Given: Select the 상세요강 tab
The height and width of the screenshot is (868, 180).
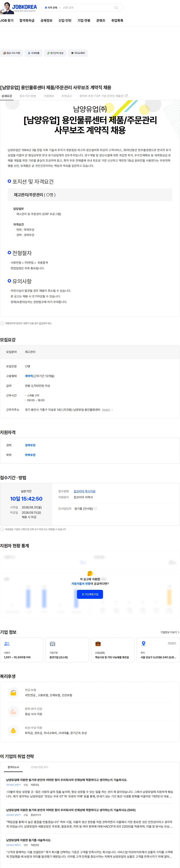Looking at the screenshot, I should click(7, 96).
